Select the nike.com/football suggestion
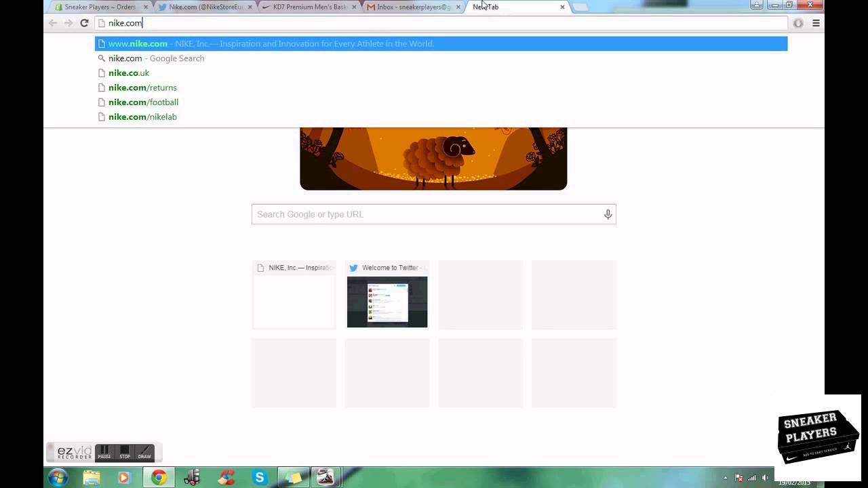Image resolution: width=868 pixels, height=488 pixels. (441, 102)
